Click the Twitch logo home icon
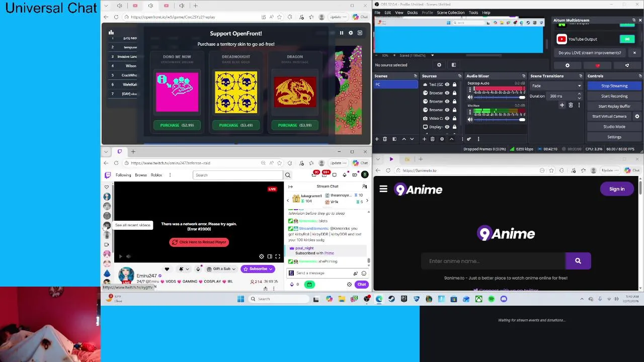Viewport: 644px width, 362px height. click(x=107, y=175)
